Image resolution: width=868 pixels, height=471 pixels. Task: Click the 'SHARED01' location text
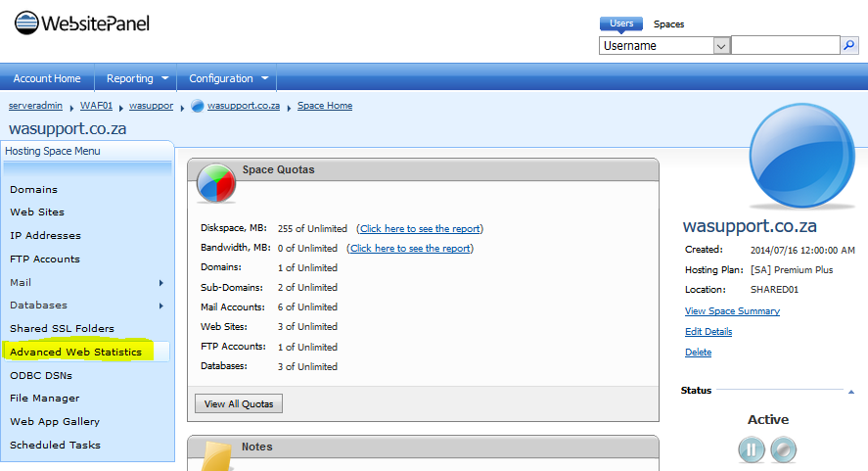pos(774,289)
